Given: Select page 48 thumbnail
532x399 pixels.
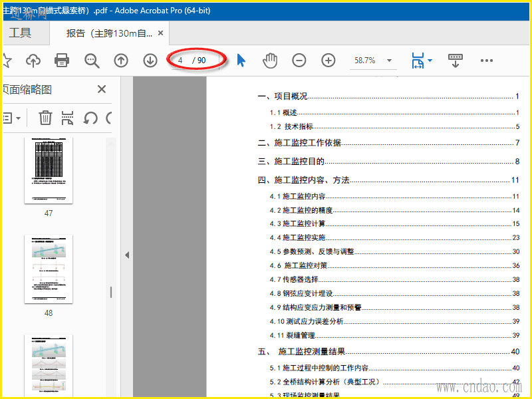Looking at the screenshot, I should (49, 269).
